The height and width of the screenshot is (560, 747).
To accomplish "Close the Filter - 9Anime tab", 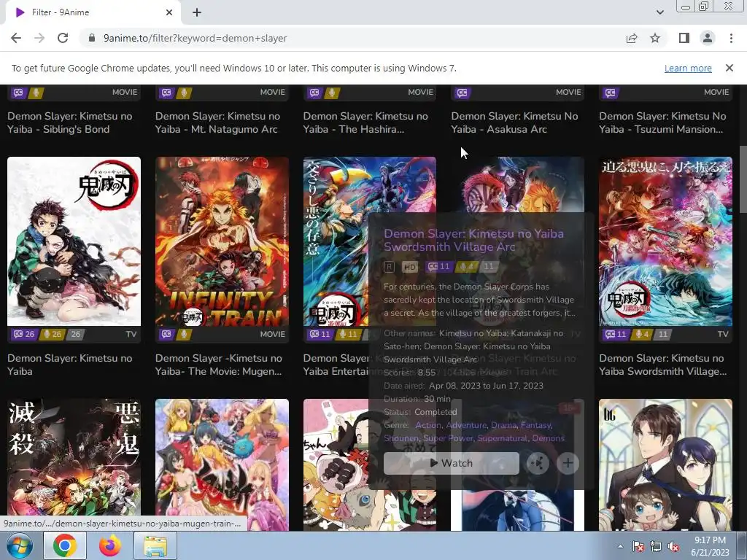I will pos(169,12).
